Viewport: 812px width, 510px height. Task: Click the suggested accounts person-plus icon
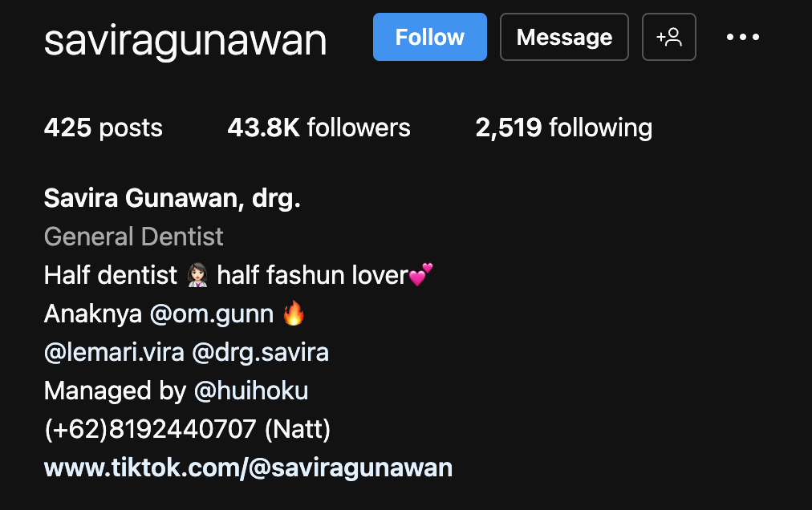[669, 37]
